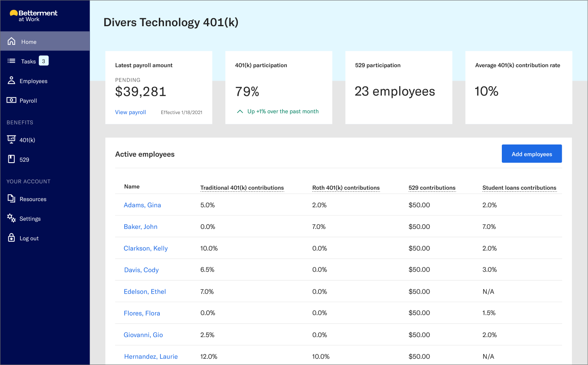Click the 401(k) participation card title

click(261, 65)
